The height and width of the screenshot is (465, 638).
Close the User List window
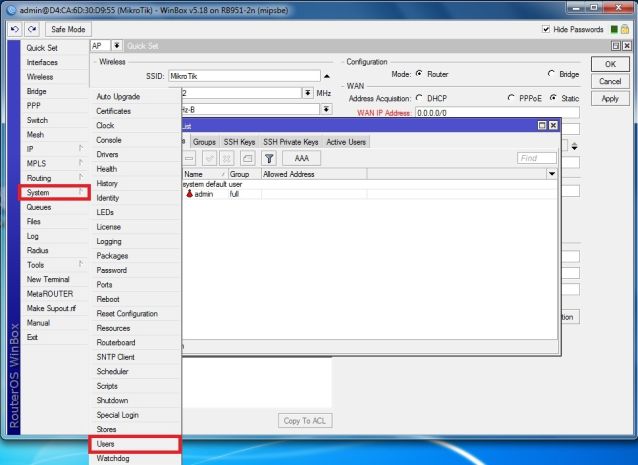[x=553, y=125]
